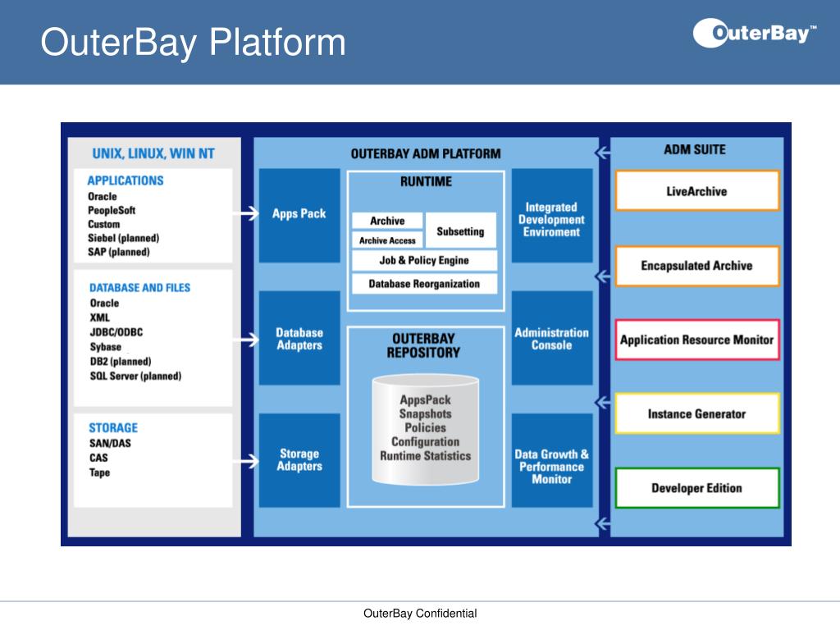Click Configuration text on the repository cylinder
Viewport: 840px width, 630px height.
tap(426, 442)
